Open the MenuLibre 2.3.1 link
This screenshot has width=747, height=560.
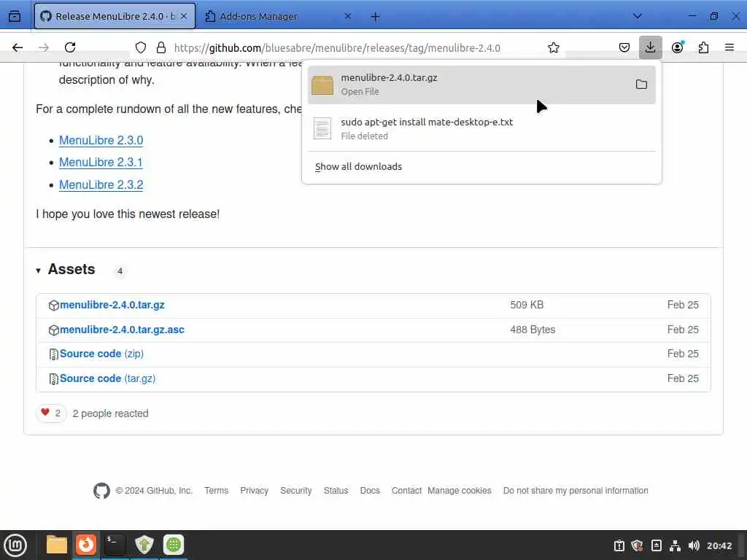tap(101, 163)
